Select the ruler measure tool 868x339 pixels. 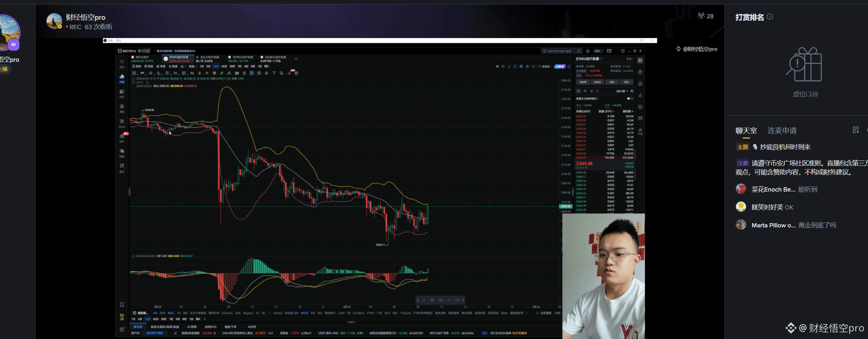(221, 73)
